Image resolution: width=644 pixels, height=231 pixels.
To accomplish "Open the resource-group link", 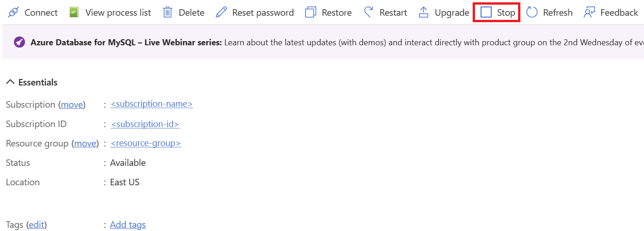I will pyautogui.click(x=146, y=143).
